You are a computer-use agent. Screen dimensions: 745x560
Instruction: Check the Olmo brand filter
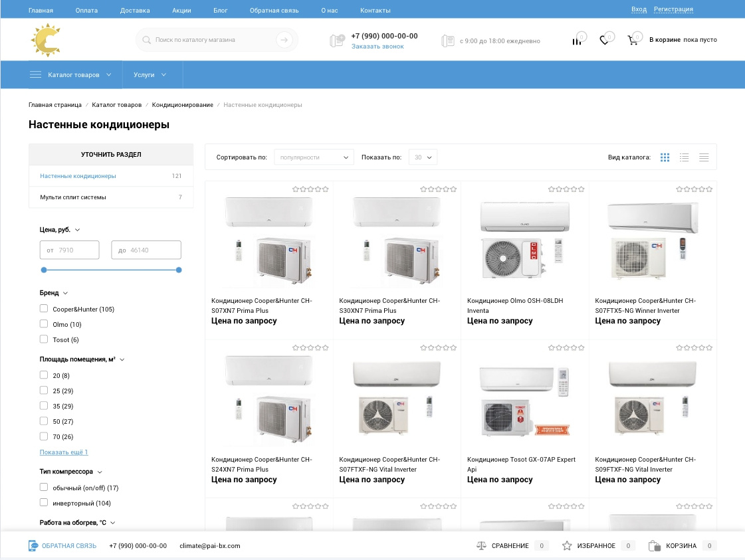44,324
